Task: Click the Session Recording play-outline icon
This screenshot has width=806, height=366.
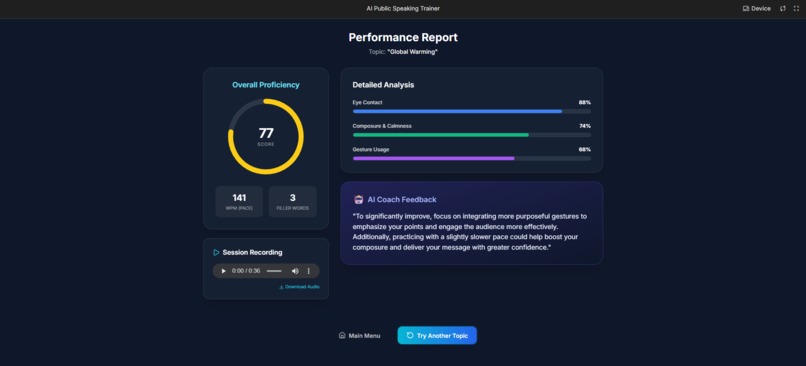Action: (x=216, y=252)
